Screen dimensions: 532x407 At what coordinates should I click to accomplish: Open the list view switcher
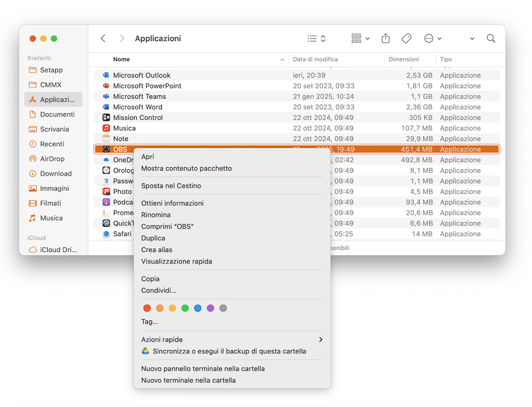316,39
